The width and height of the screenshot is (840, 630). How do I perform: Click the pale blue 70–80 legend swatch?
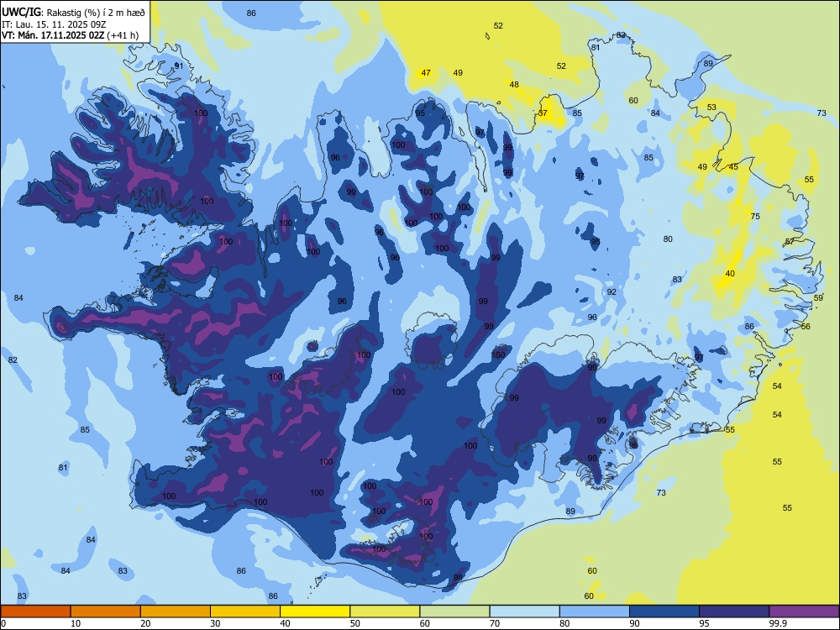(x=524, y=612)
